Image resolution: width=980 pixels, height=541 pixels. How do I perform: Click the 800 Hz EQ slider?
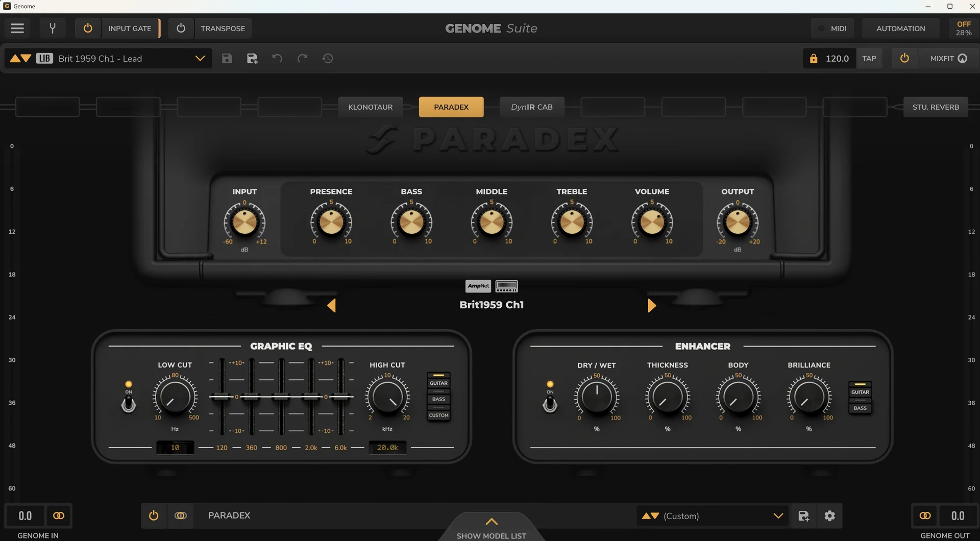point(281,397)
